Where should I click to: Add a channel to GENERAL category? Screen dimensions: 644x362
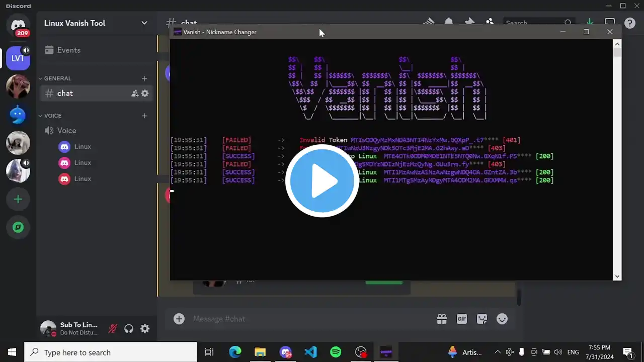[x=144, y=78]
